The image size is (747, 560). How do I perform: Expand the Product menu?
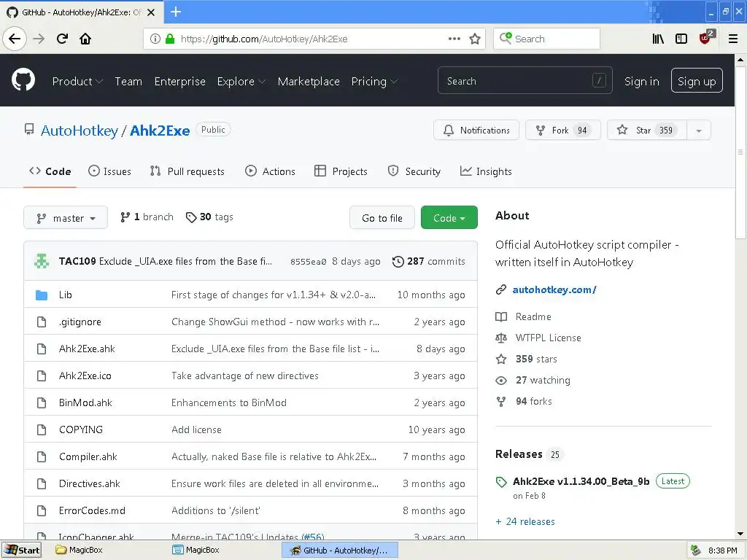pyautogui.click(x=77, y=82)
